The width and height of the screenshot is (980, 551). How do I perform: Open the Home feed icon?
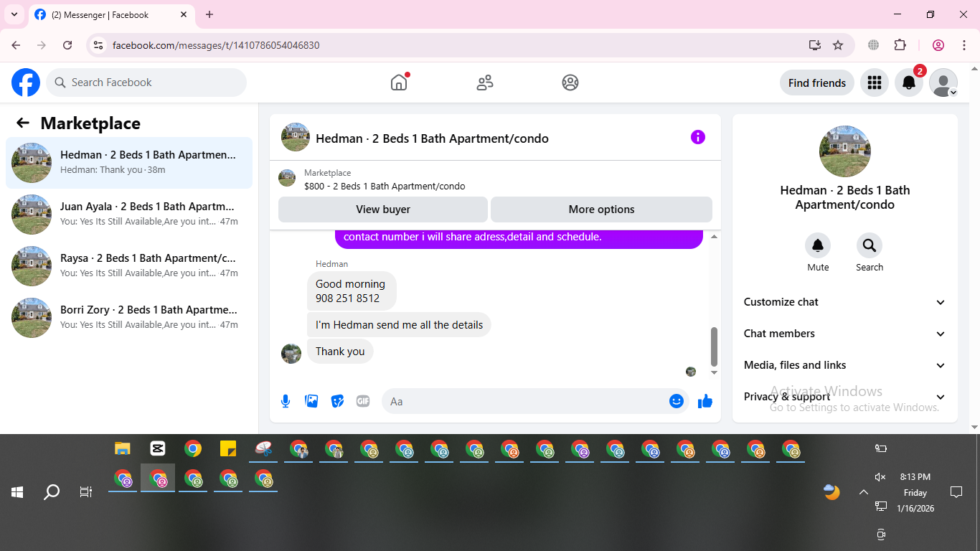(x=399, y=83)
